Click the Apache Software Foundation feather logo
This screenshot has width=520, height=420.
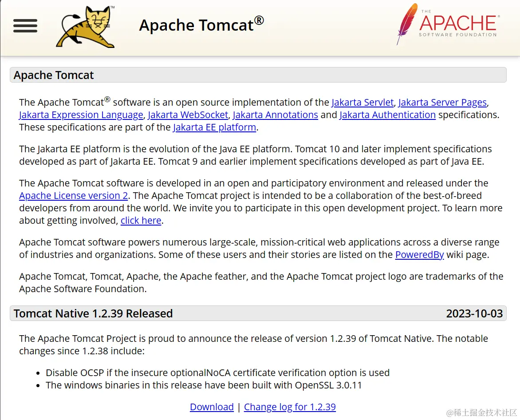[448, 24]
